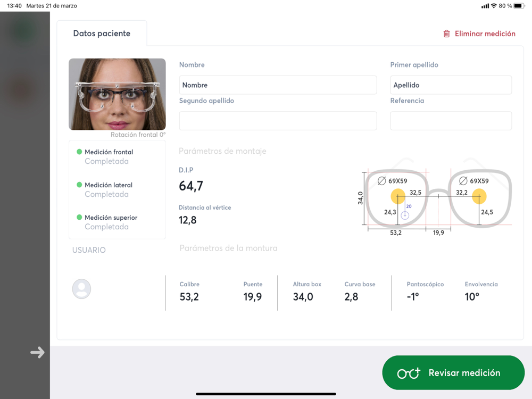532x399 pixels.
Task: Open the Datos paciente tab
Action: click(x=102, y=33)
